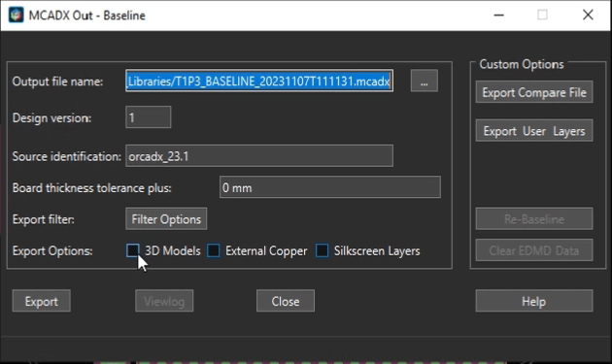This screenshot has height=364, width=612.
Task: Select the Source identification field
Action: point(259,156)
